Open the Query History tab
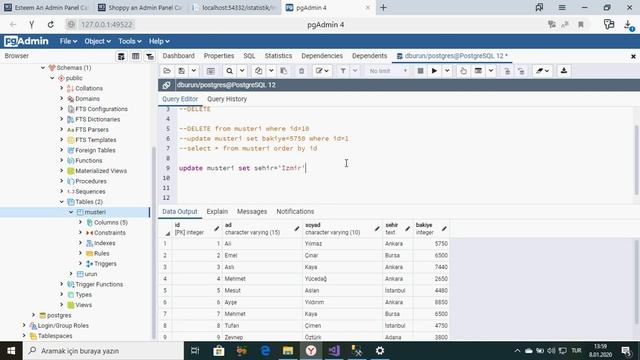This screenshot has width=640, height=360. 227,99
